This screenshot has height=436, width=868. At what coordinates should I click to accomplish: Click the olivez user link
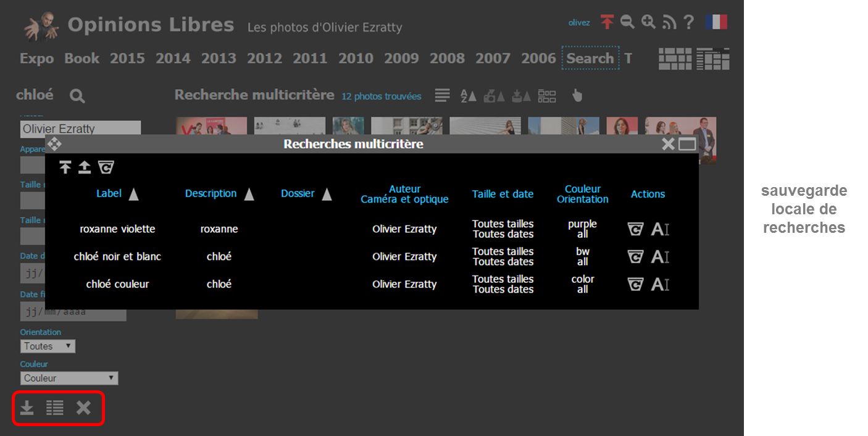pos(579,23)
